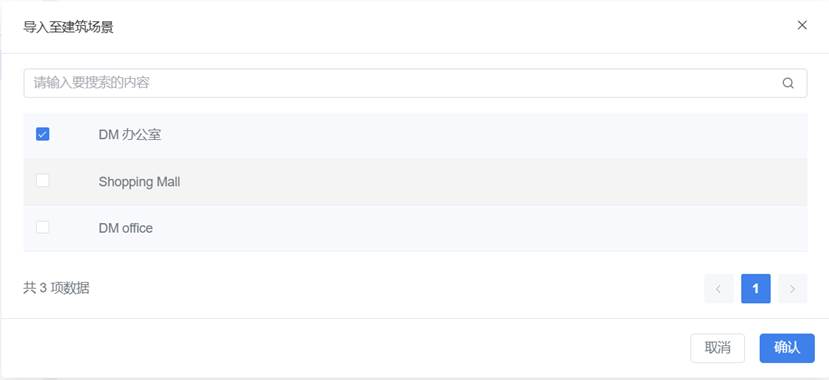
Task: Go to the next page arrow
Action: 793,289
